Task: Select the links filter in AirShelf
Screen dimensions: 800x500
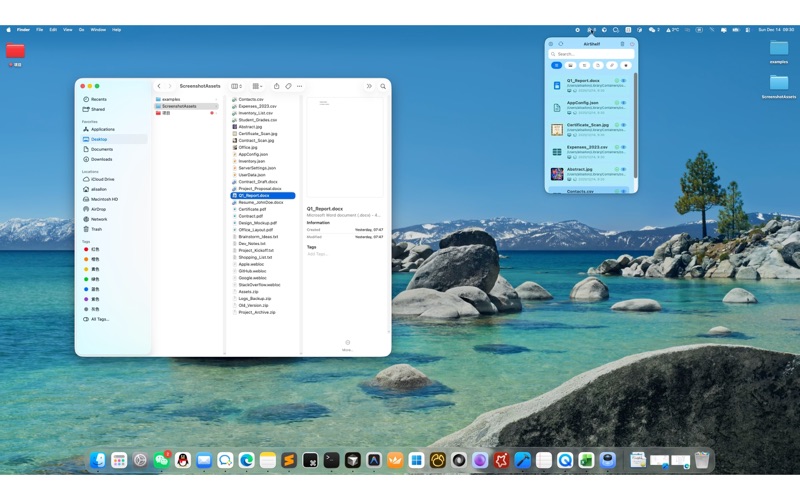Action: point(612,65)
